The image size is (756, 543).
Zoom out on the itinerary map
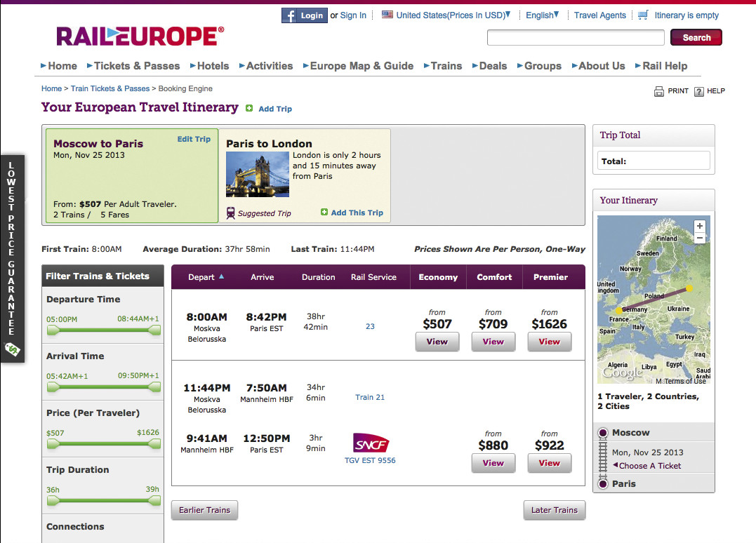coord(699,239)
